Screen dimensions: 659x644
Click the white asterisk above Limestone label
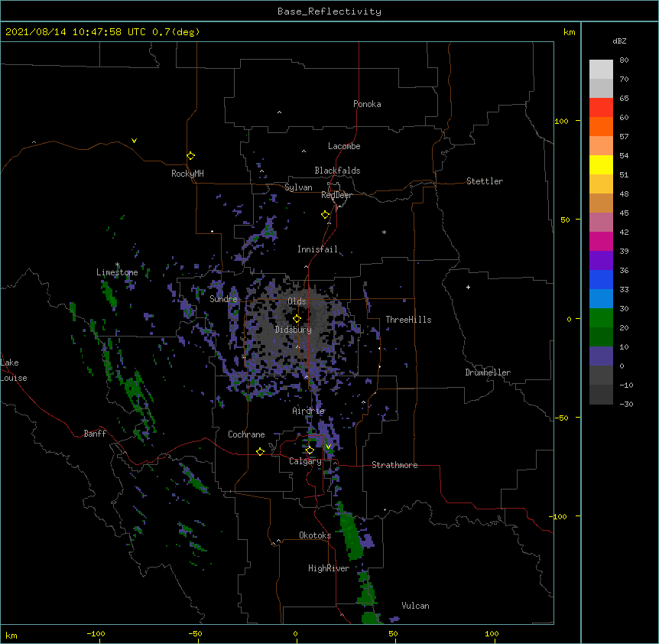(118, 265)
